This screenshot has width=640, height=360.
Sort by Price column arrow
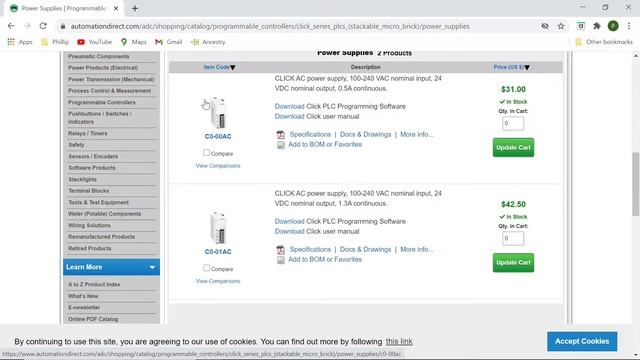coord(527,67)
